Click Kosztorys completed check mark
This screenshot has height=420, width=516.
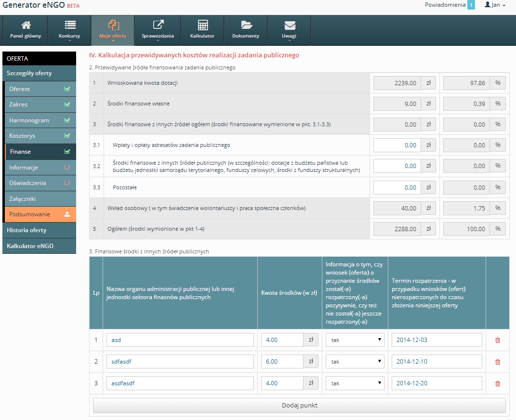pos(67,135)
